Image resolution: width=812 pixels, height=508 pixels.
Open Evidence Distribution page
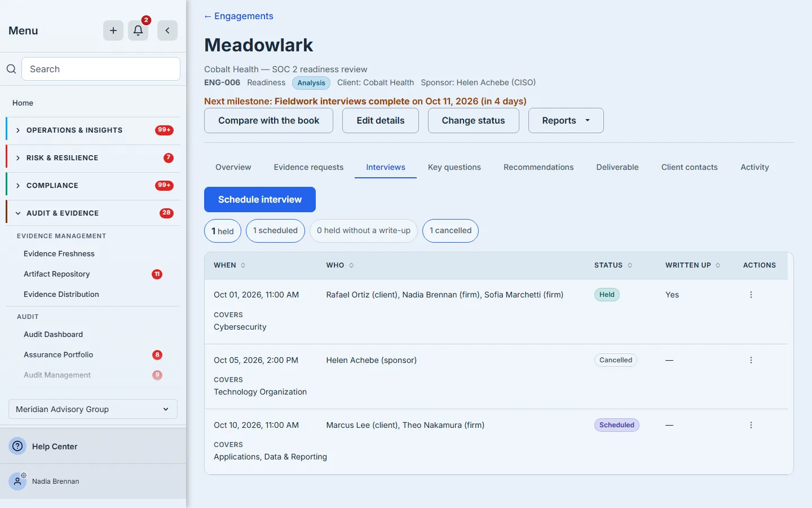click(x=61, y=295)
